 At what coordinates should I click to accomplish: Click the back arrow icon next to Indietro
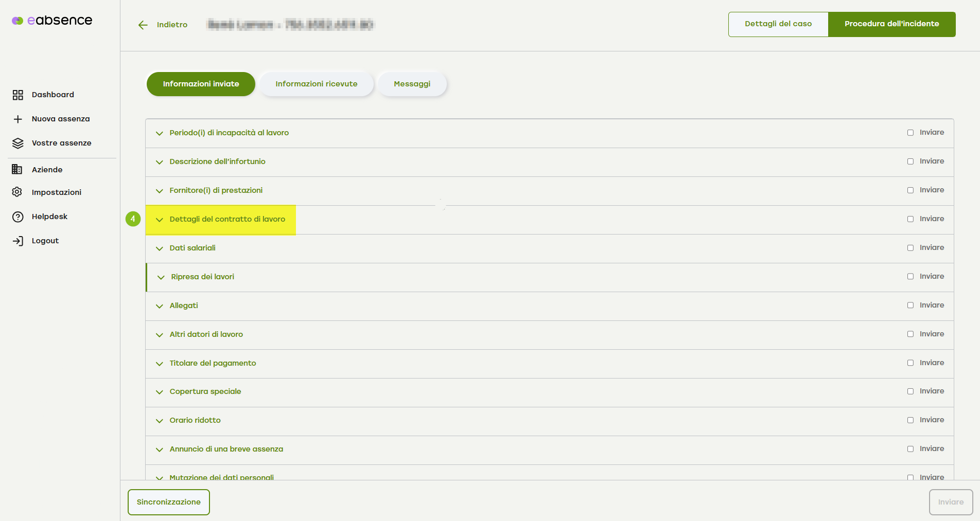point(143,25)
